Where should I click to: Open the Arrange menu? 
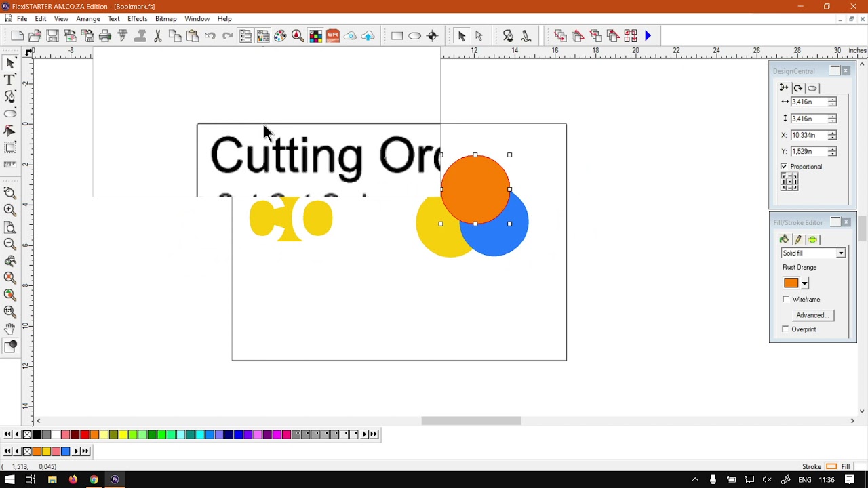tap(88, 19)
